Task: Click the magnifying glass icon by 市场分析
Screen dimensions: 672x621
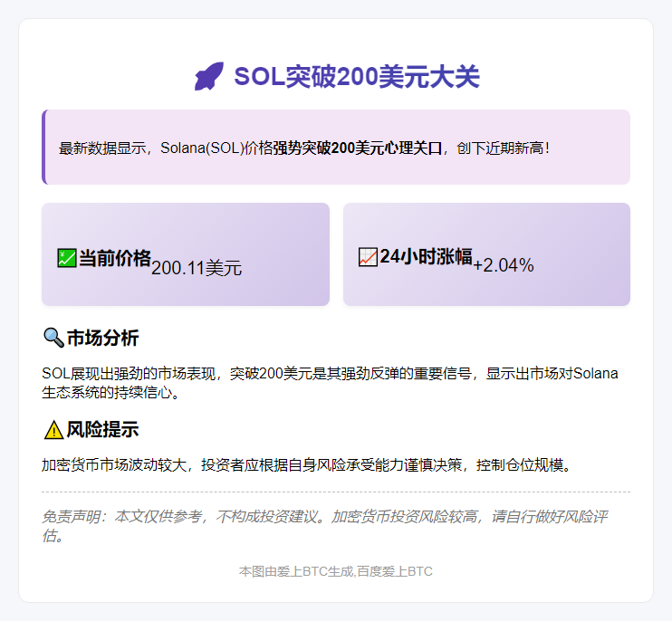Action: point(53,338)
